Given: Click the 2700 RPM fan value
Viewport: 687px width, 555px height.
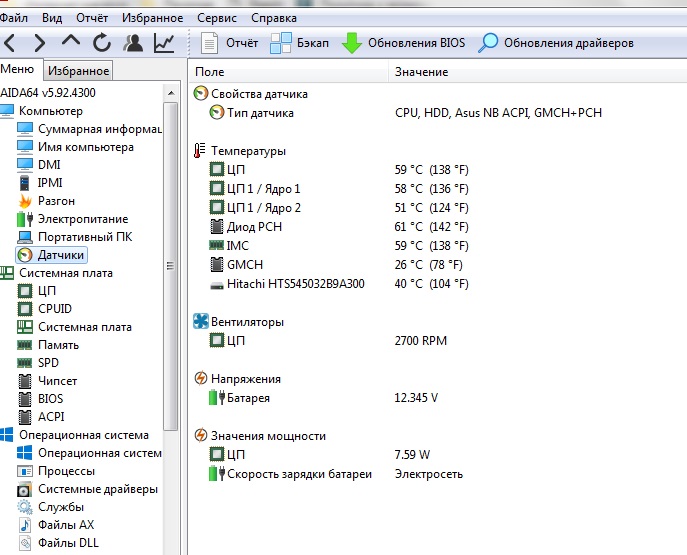Looking at the screenshot, I should (421, 341).
